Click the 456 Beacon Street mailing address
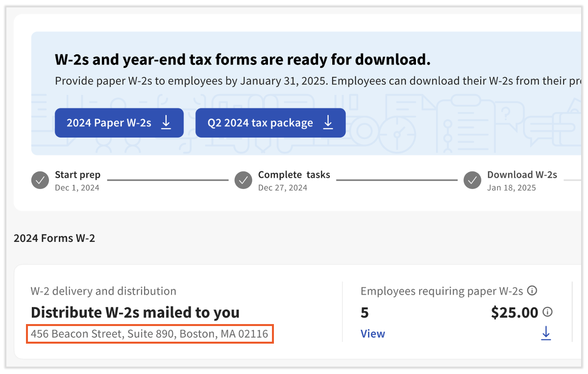 (149, 334)
